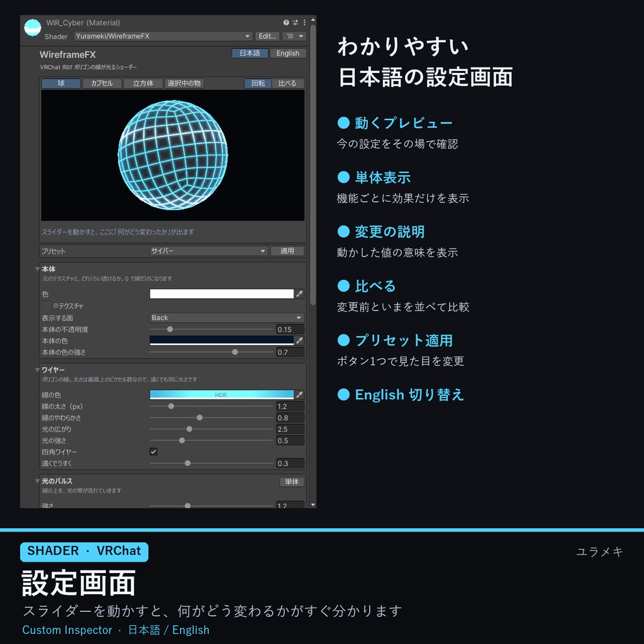Collapse the 光のパルス section
This screenshot has width=644, height=644.
pyautogui.click(x=37, y=481)
